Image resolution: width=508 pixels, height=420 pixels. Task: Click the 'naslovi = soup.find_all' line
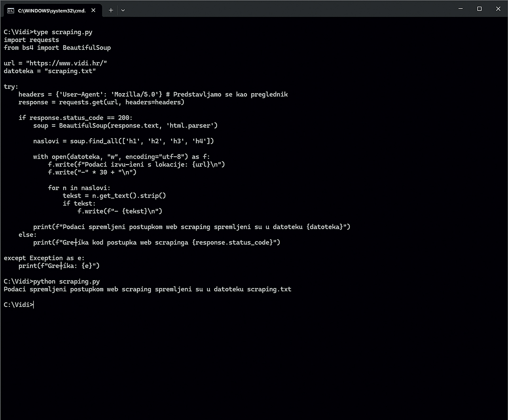(x=124, y=141)
